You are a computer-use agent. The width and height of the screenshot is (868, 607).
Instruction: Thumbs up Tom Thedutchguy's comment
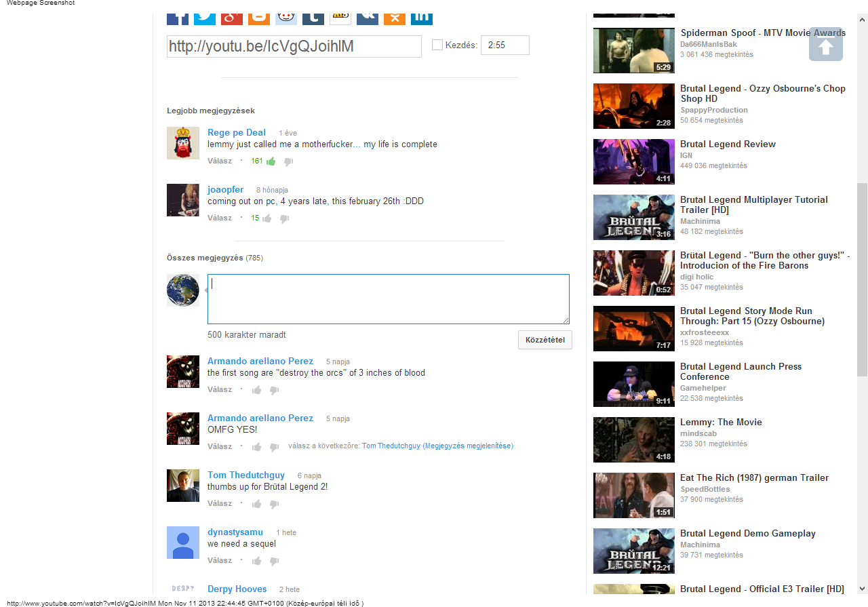tap(257, 504)
